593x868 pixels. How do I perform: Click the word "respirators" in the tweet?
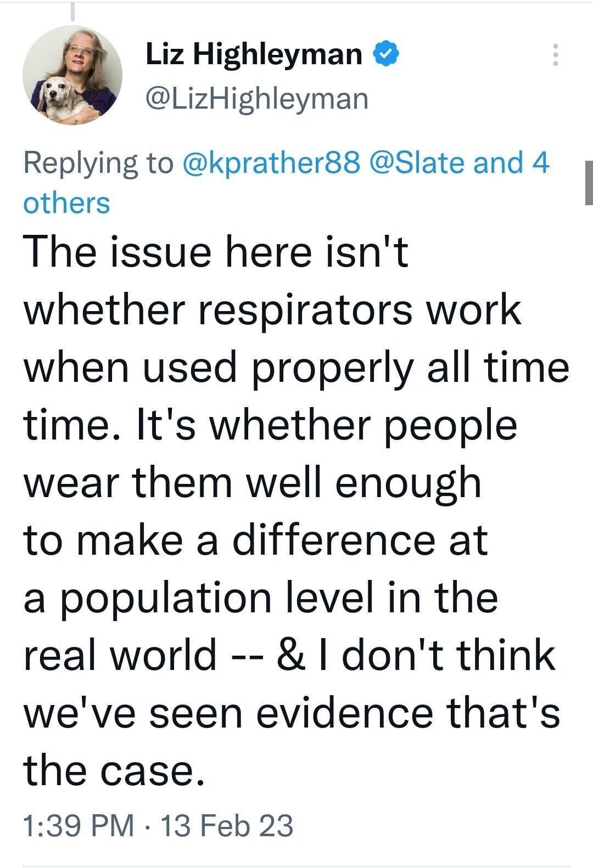[305, 310]
